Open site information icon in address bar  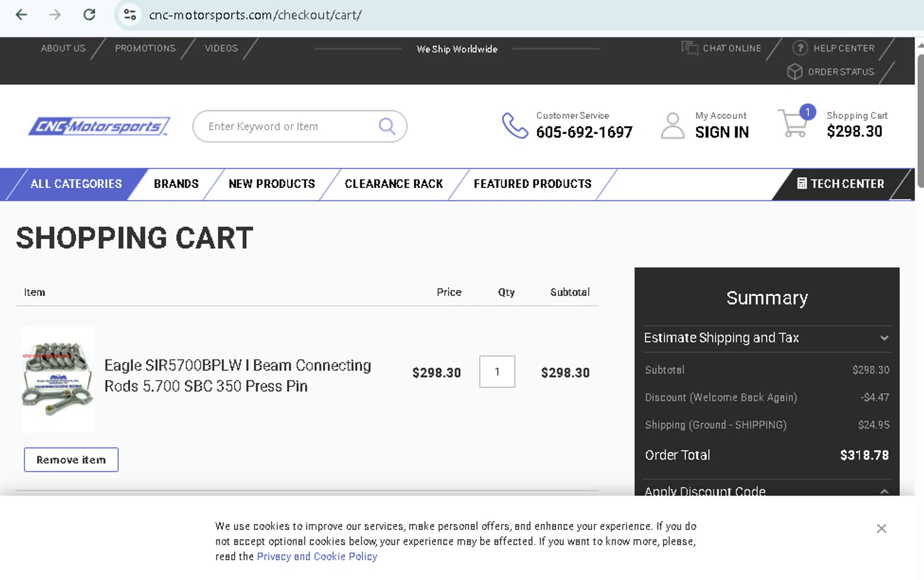(130, 14)
